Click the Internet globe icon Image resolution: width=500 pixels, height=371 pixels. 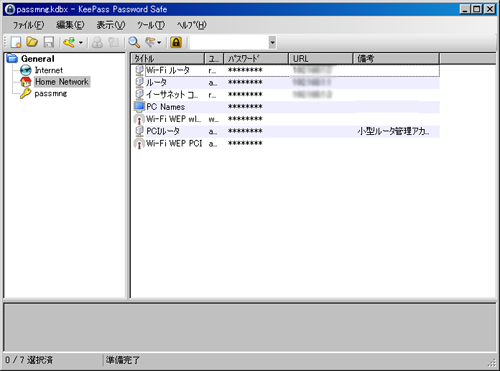(x=26, y=70)
